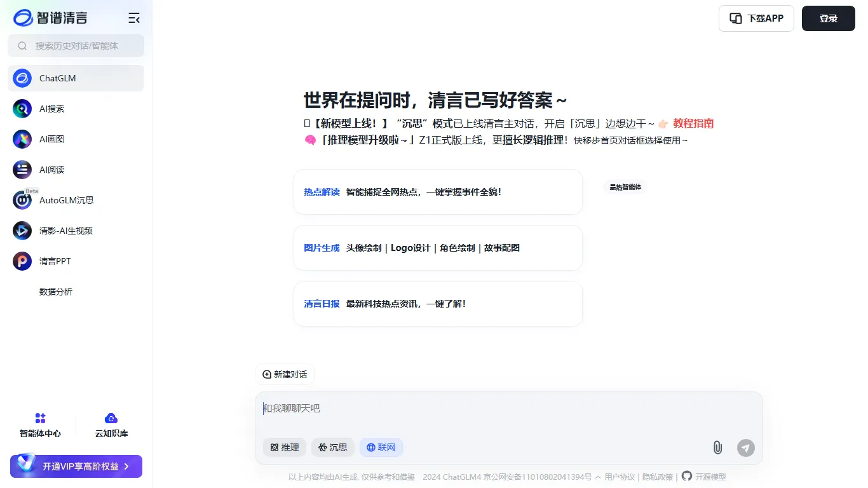Launch AutoGLM沉思 beta feature
Viewport: 868px width, 488px height.
coord(22,200)
